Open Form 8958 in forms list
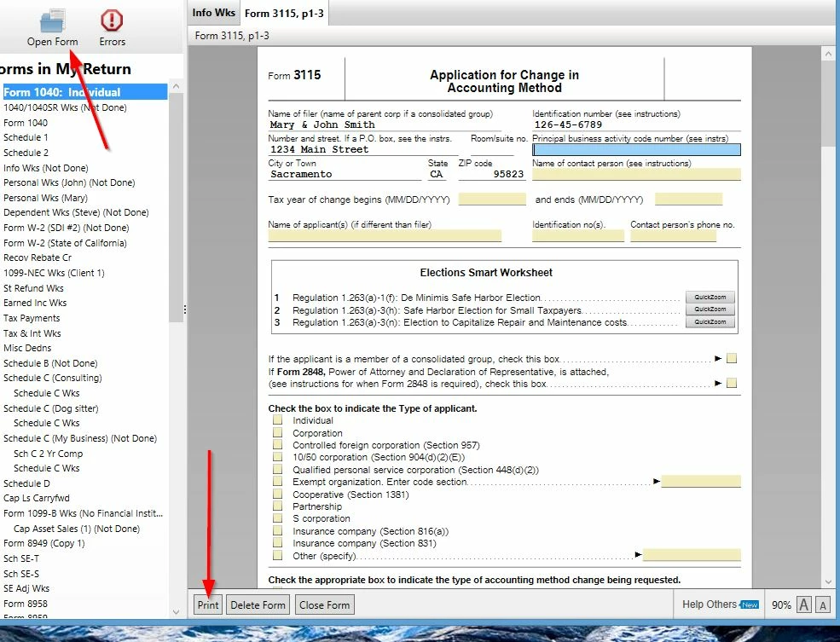Viewport: 840px width, 642px height. 26,604
